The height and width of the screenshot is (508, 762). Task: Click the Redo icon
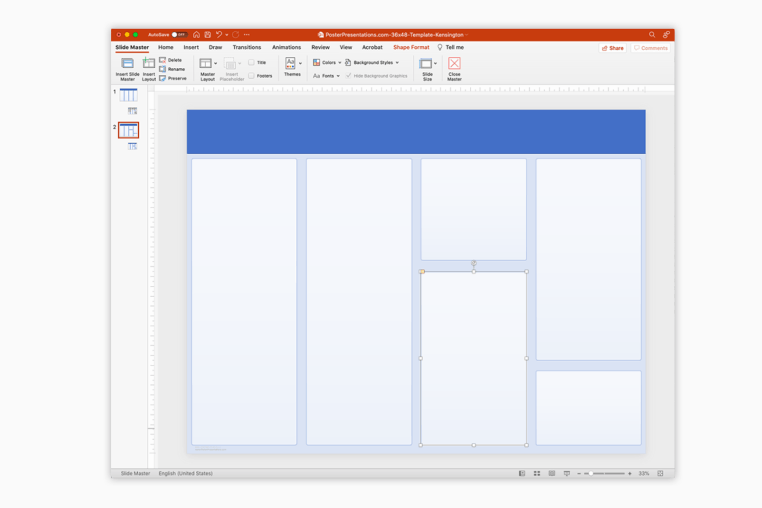(236, 35)
